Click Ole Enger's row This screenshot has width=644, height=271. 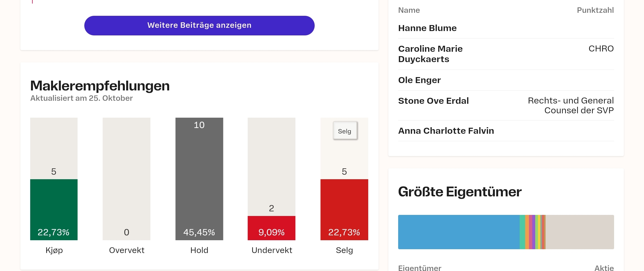(419, 80)
